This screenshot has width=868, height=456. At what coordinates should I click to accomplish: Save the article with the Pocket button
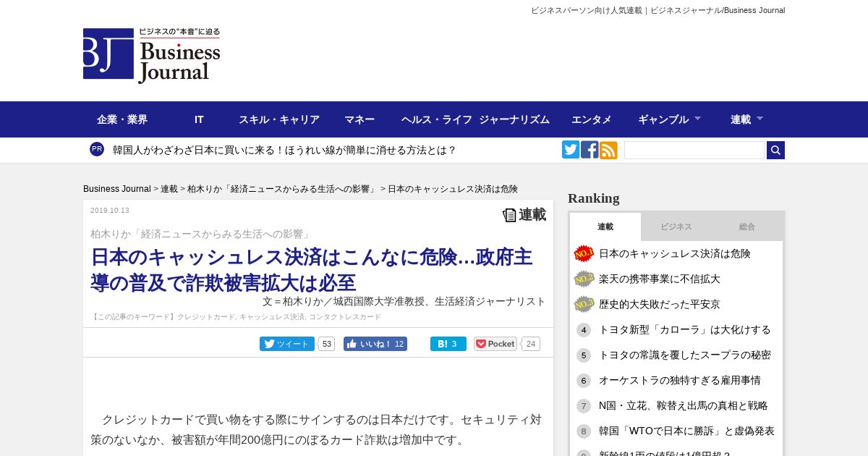click(x=495, y=344)
